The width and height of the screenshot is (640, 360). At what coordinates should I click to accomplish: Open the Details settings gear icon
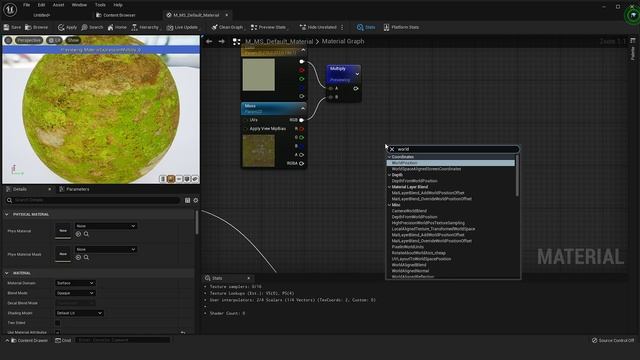click(x=196, y=200)
